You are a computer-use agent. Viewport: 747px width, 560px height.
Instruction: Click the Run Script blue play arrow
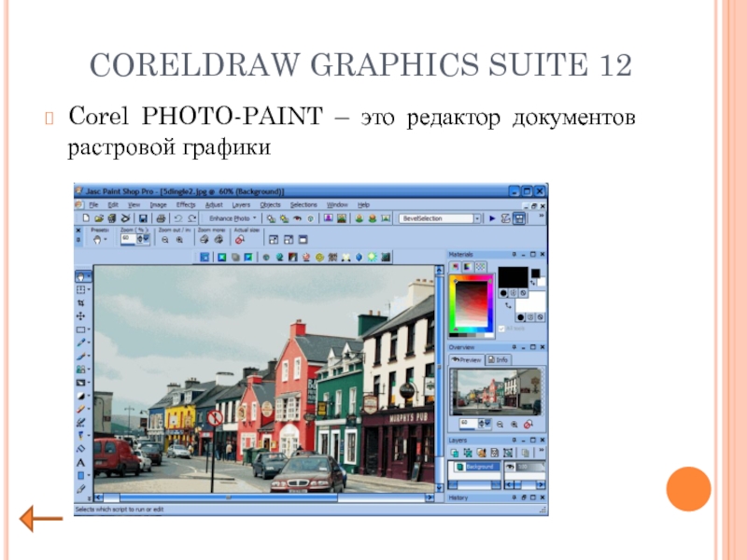(x=493, y=218)
